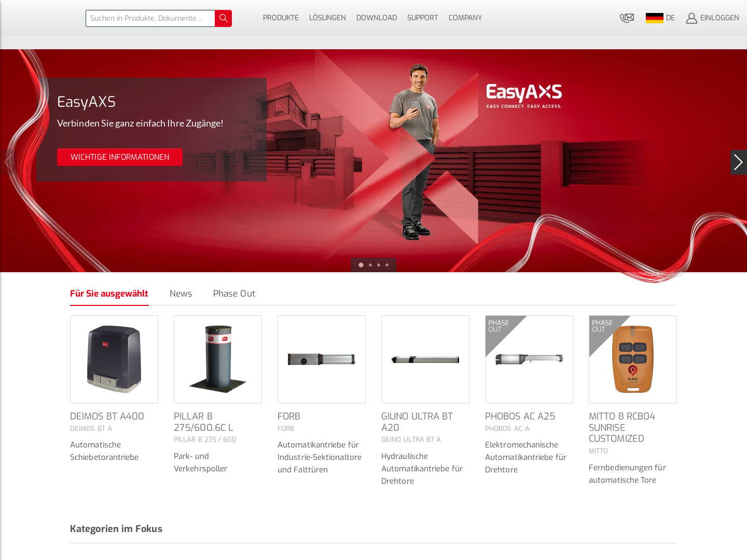747x560 pixels.
Task: Click MITTO B RCB04 SUNRISE CUSTOMIZED title
Action: [x=622, y=428]
